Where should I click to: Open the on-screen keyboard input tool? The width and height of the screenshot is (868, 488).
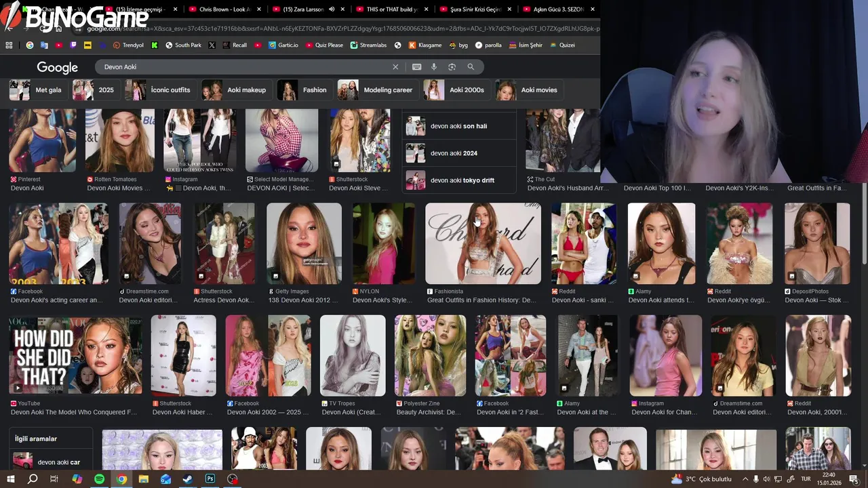tap(416, 66)
